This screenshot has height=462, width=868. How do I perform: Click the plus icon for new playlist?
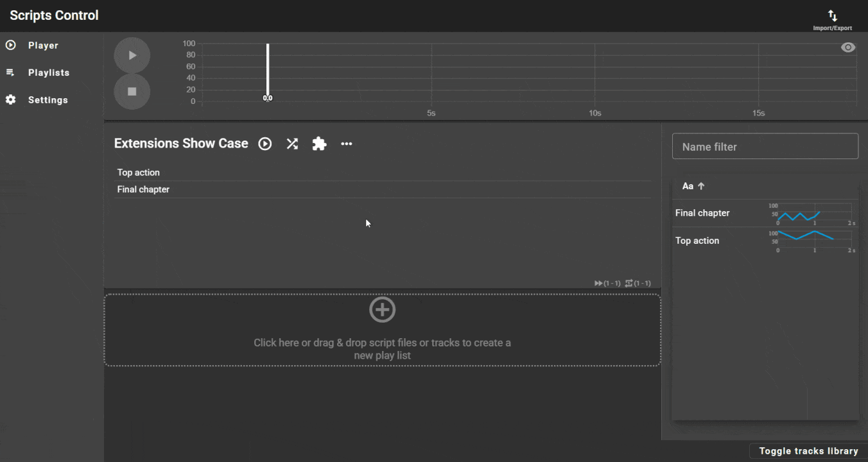(383, 310)
